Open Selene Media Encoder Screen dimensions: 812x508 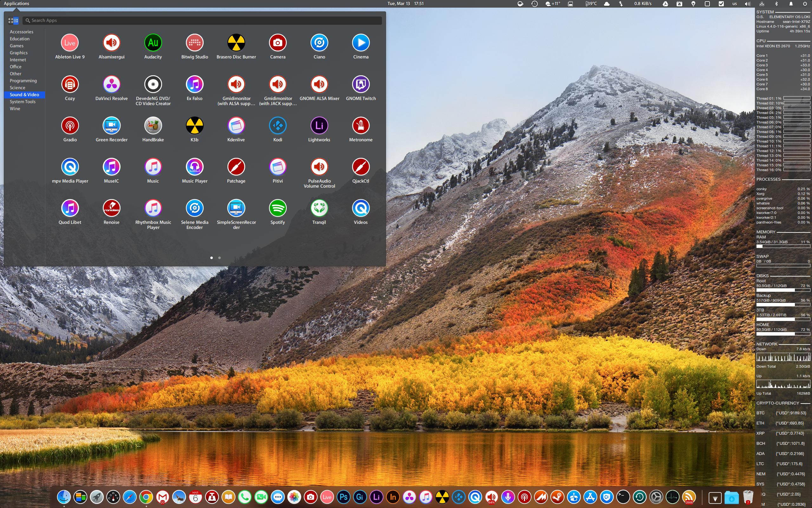pyautogui.click(x=195, y=214)
